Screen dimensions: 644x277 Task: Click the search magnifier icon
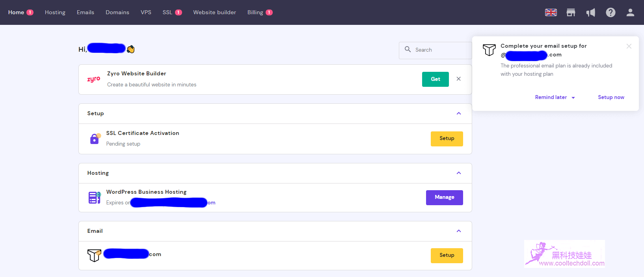point(408,49)
